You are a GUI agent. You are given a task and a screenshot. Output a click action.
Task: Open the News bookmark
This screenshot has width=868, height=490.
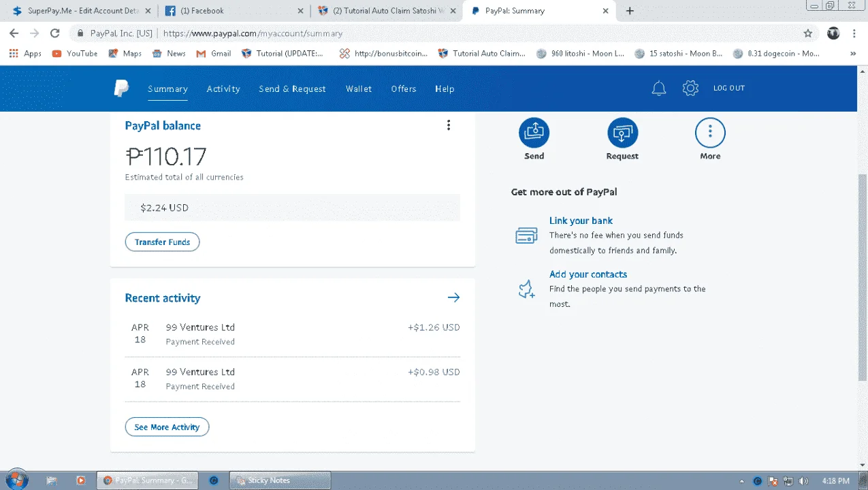[169, 53]
